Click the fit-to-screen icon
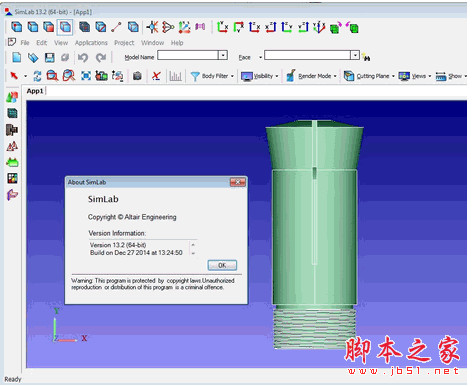 click(x=86, y=76)
